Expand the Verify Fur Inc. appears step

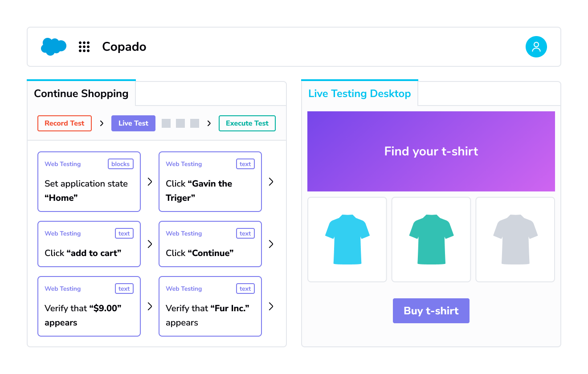coord(271,306)
